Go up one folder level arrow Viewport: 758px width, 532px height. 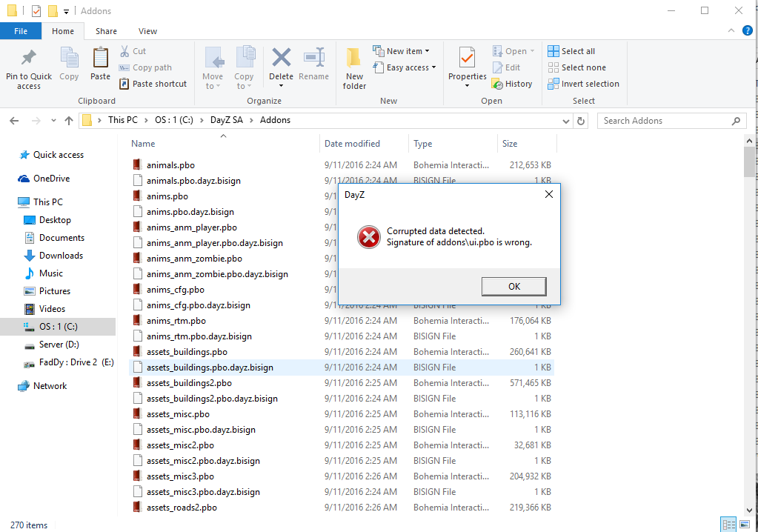click(69, 121)
